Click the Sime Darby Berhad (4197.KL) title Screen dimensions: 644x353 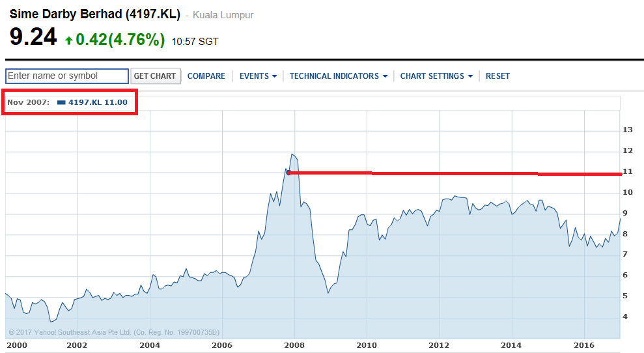[95, 14]
